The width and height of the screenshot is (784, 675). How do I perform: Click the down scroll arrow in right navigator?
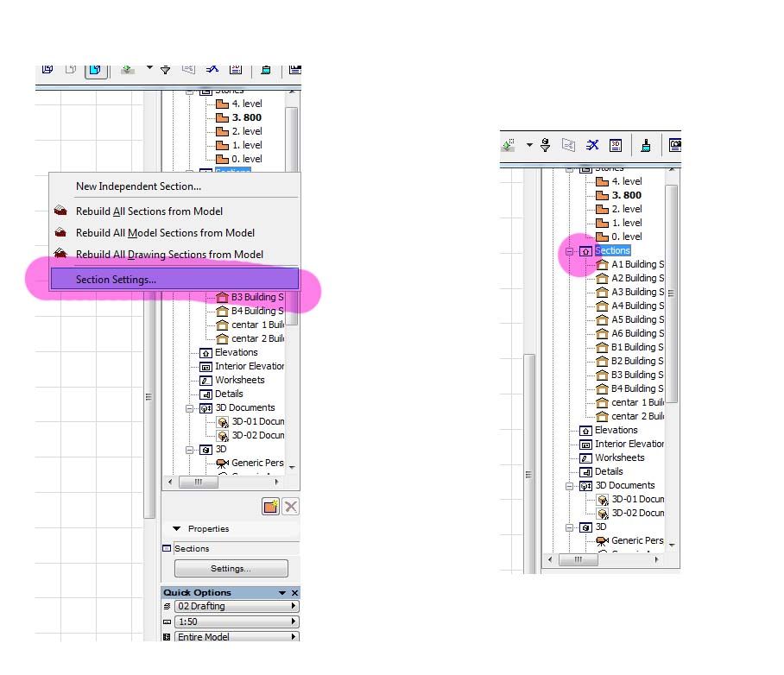click(x=672, y=545)
